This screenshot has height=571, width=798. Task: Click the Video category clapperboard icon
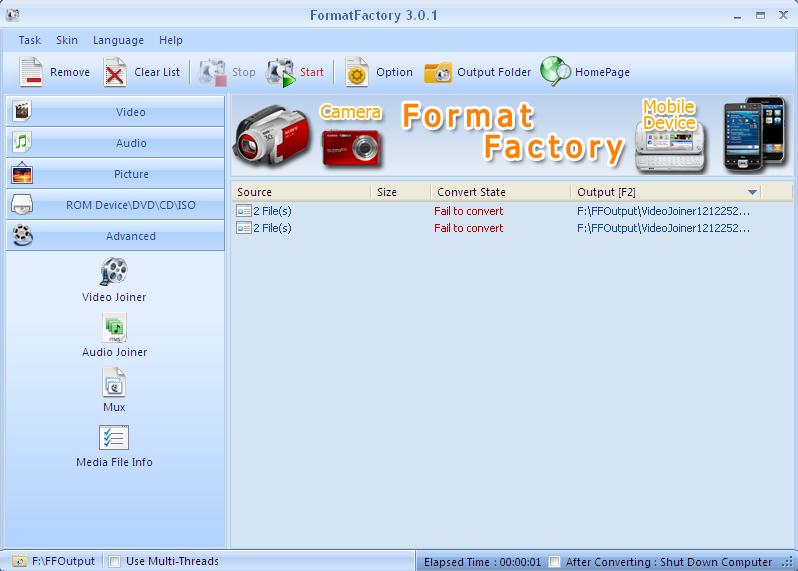22,111
